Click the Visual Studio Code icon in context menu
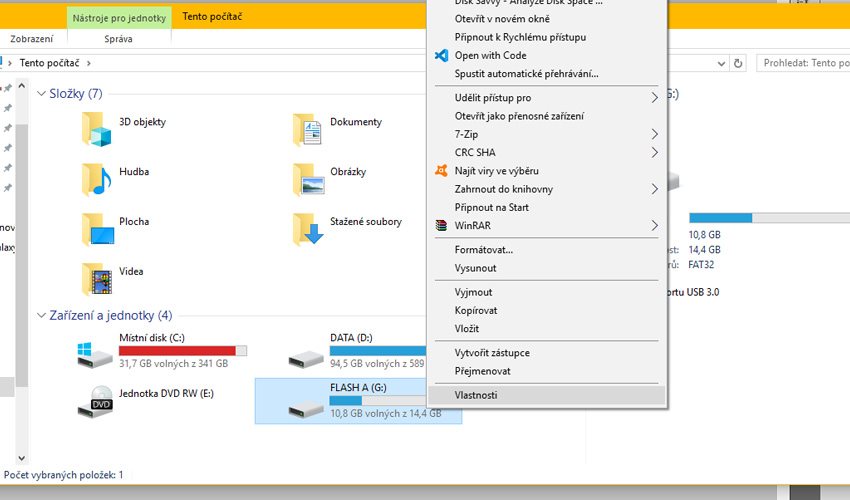 click(x=441, y=56)
